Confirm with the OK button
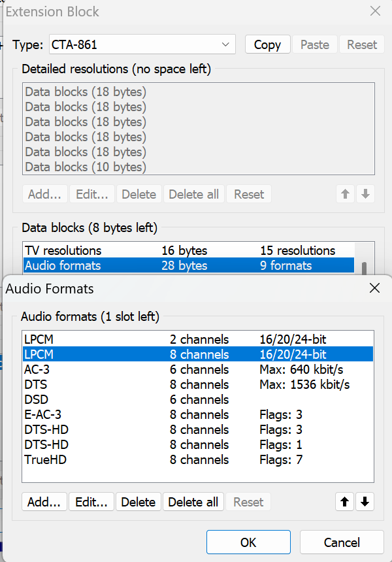The width and height of the screenshot is (392, 562). click(x=248, y=542)
